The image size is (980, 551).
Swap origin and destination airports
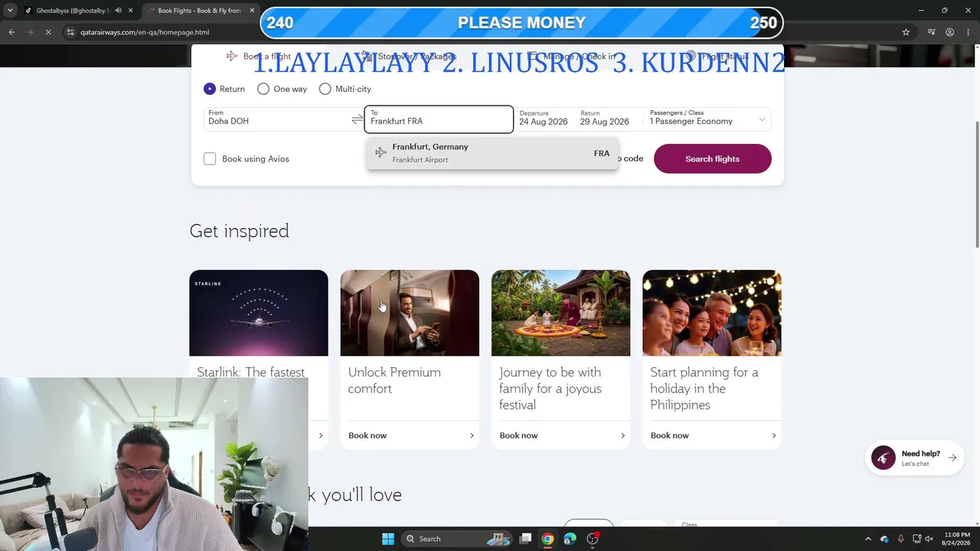pyautogui.click(x=358, y=119)
